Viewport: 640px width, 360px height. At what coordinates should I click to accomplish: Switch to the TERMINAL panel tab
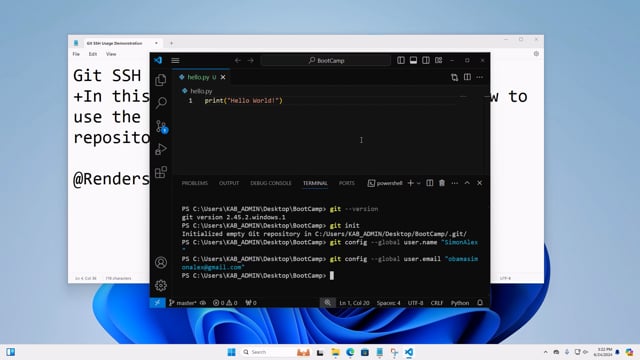pos(315,183)
